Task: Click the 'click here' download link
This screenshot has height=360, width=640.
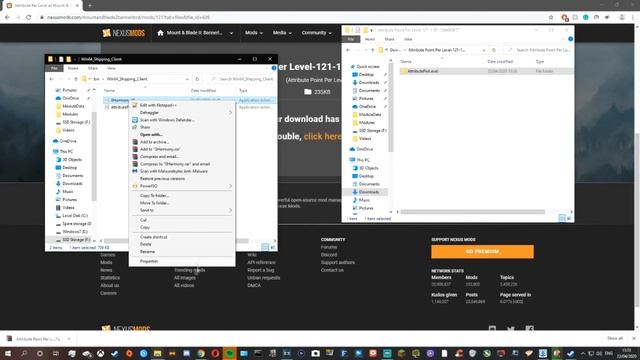Action: (x=322, y=136)
